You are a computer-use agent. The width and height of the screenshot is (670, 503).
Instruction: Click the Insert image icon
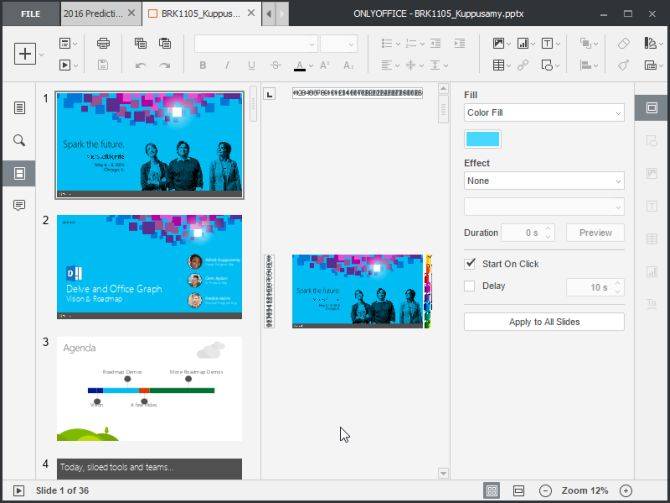(498, 43)
